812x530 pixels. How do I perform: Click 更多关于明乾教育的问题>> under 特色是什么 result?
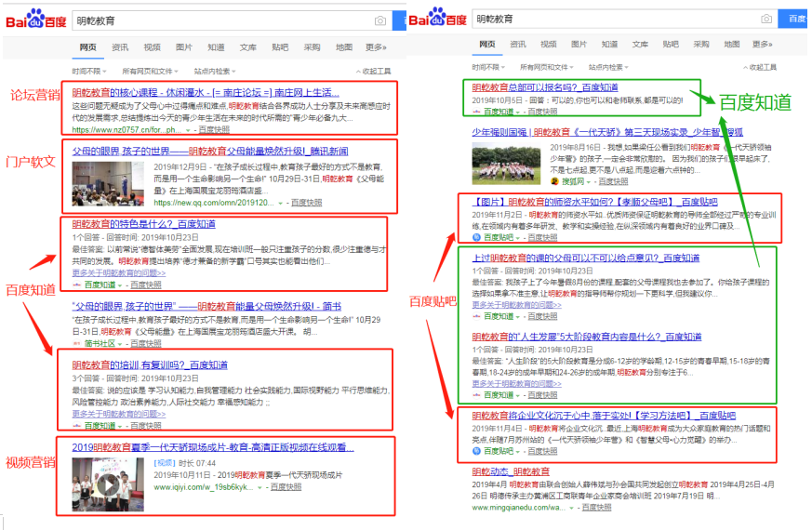(118, 272)
